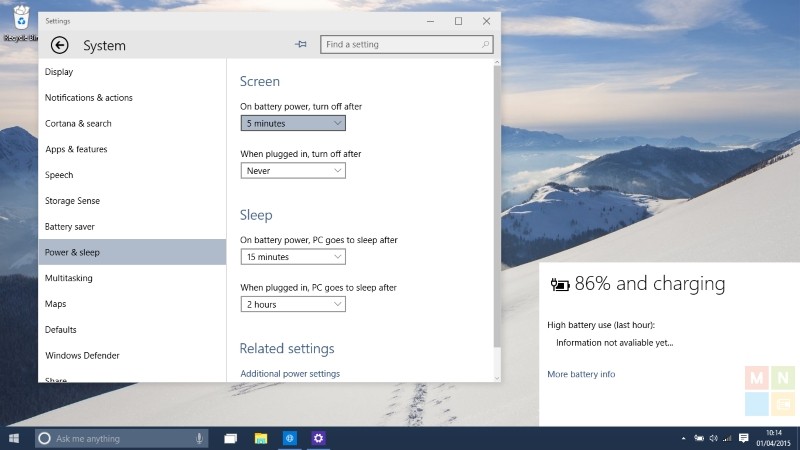Select Battery saver in the sidebar

[70, 227]
